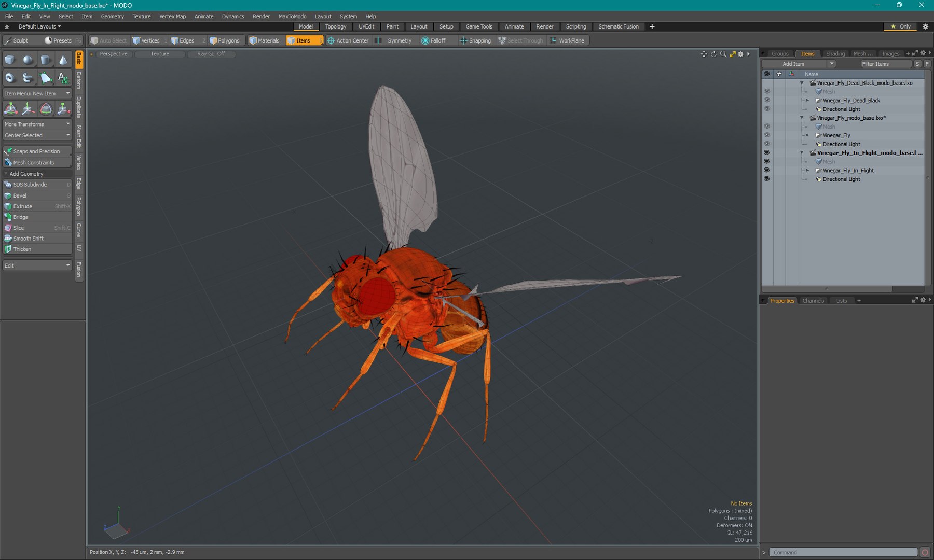This screenshot has width=934, height=560.
Task: Switch to the Shading panel tab
Action: (x=835, y=54)
